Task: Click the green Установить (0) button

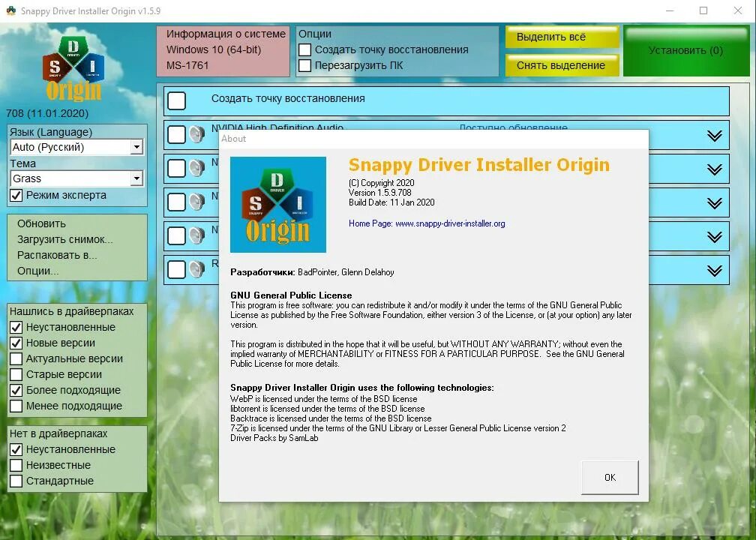Action: pos(686,51)
